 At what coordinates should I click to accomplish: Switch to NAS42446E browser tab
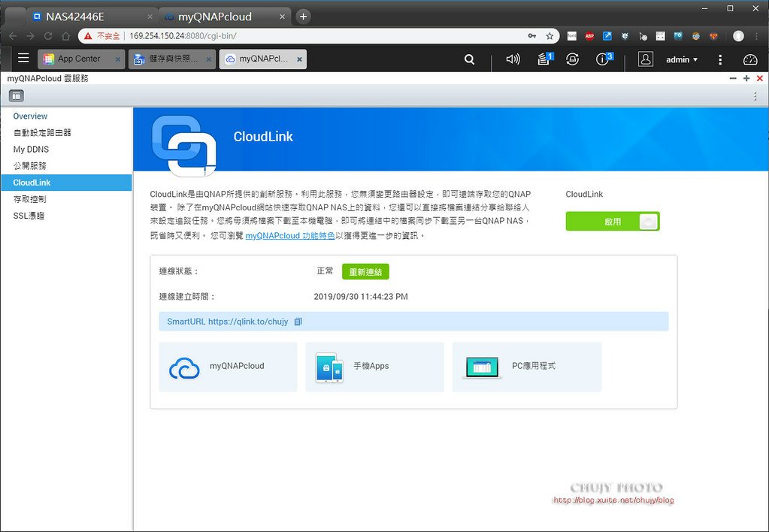click(x=92, y=17)
